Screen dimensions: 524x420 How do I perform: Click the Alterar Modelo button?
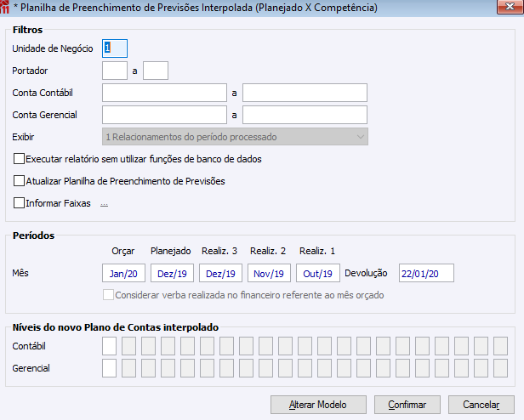(318, 405)
